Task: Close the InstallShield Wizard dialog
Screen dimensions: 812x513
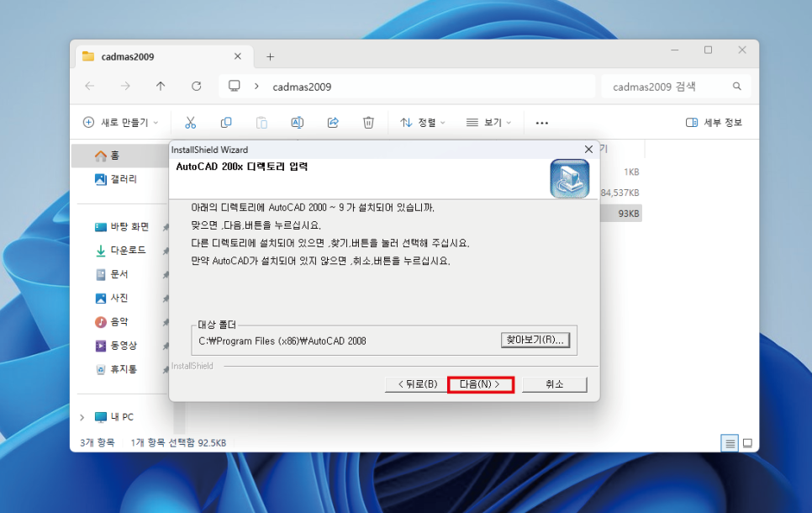Action: pos(588,149)
